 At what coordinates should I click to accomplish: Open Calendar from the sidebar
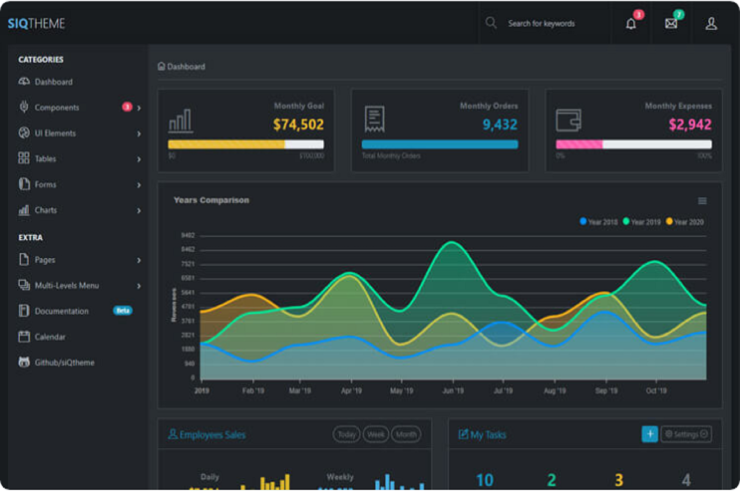(50, 337)
